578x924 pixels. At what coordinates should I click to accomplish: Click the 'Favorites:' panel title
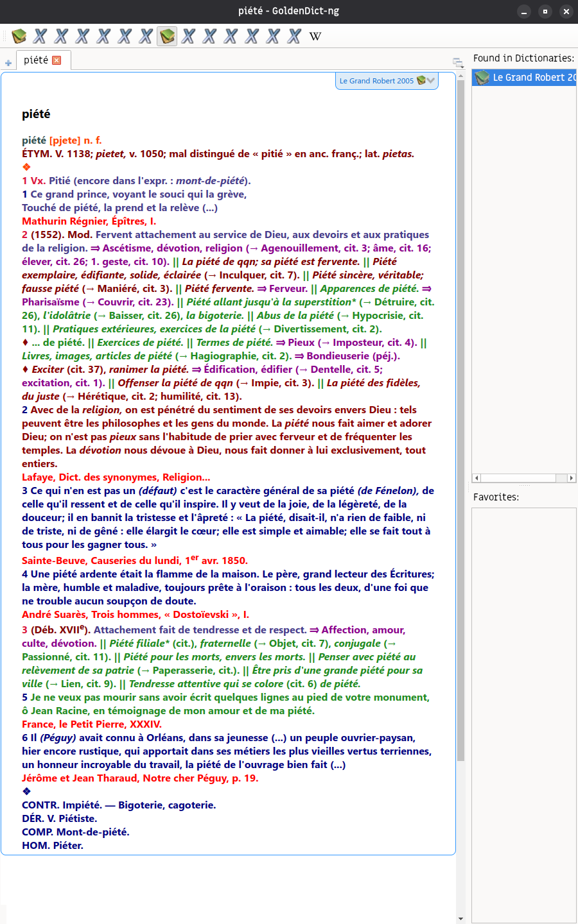click(496, 497)
